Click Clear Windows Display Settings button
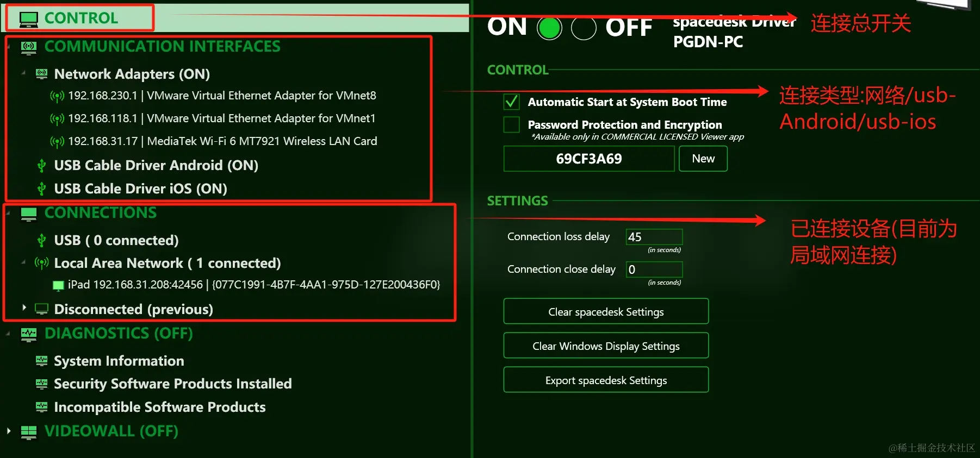 pyautogui.click(x=606, y=346)
